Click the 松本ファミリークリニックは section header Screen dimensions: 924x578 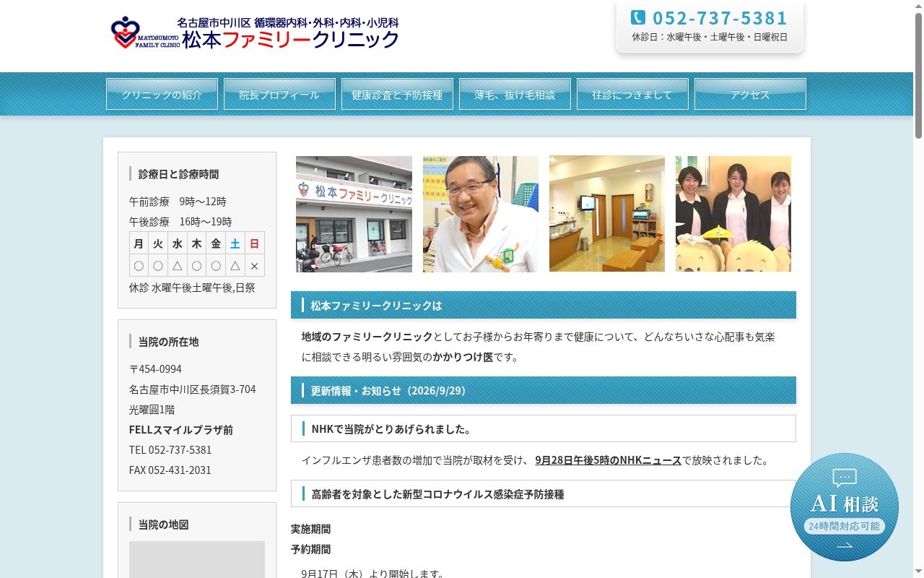(x=544, y=305)
